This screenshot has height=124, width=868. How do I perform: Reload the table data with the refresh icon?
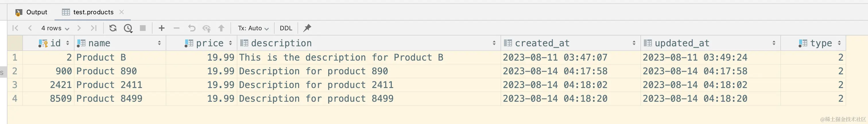click(x=113, y=28)
